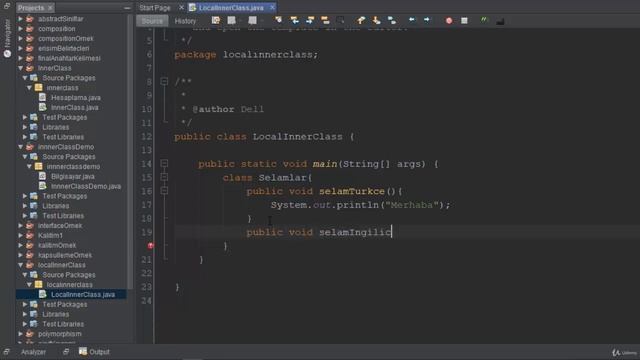Collapse the Selamlar class fold at line 15
This screenshot has height=360, width=640.
pos(164,177)
